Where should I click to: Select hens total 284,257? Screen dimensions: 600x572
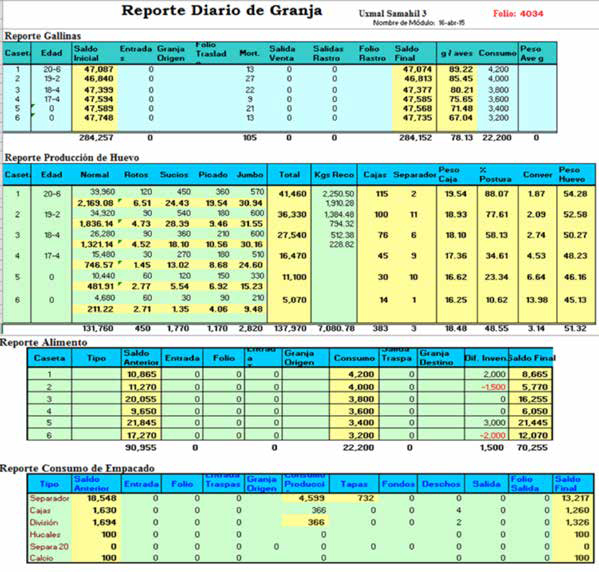tap(96, 138)
